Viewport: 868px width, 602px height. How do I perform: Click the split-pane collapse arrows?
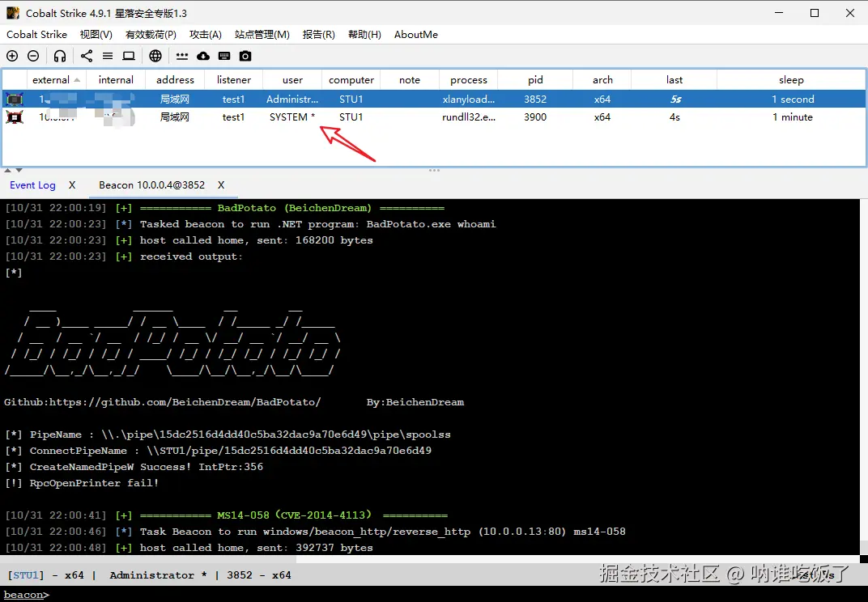13,171
